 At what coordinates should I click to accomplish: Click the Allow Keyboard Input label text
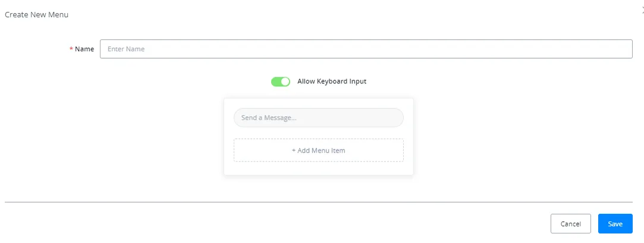[x=332, y=82]
